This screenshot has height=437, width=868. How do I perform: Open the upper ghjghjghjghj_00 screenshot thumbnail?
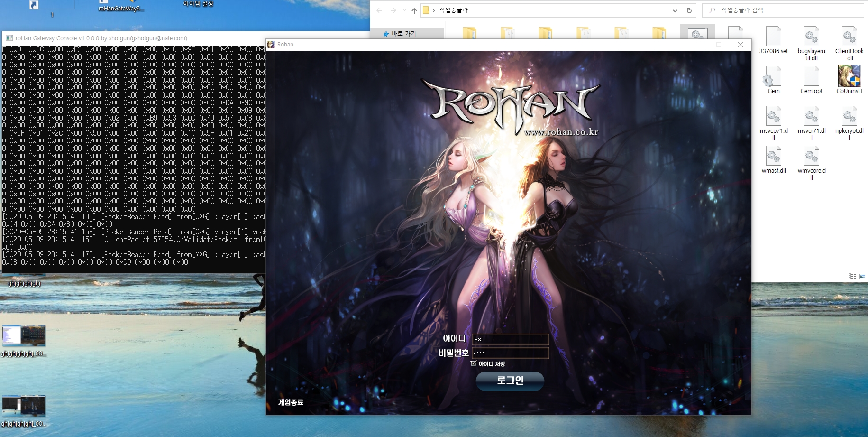(x=24, y=341)
